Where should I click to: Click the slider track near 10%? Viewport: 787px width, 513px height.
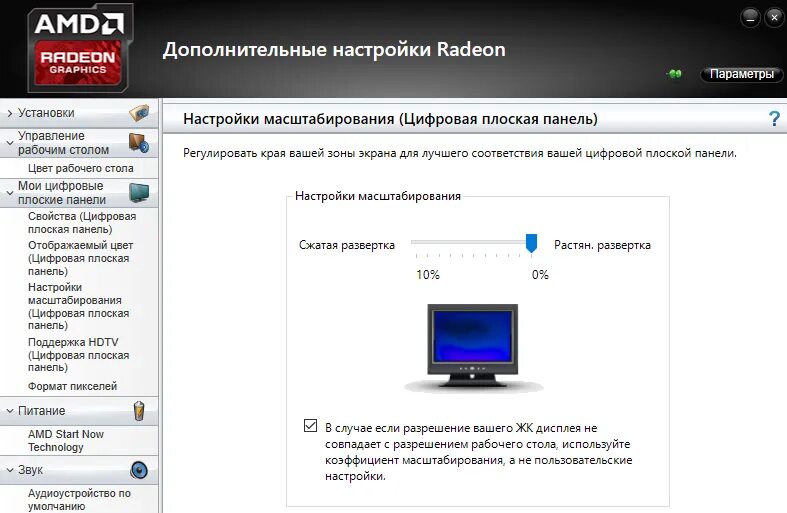[418, 242]
